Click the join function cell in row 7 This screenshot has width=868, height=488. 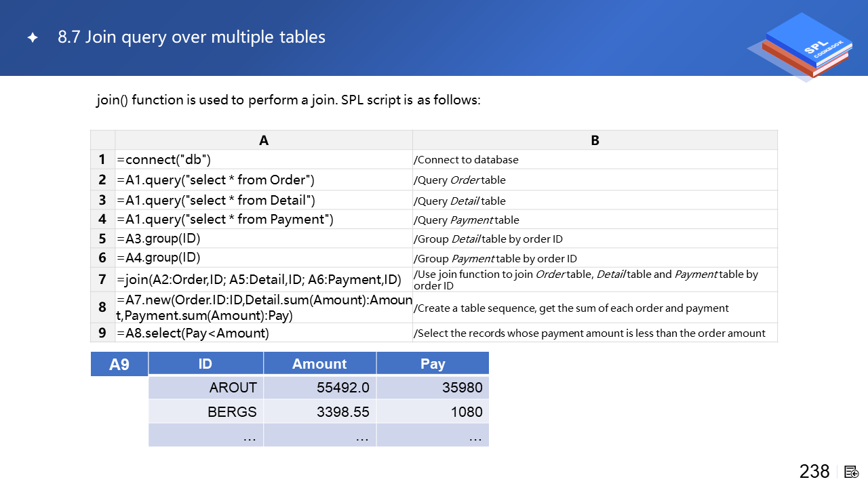[264, 279]
